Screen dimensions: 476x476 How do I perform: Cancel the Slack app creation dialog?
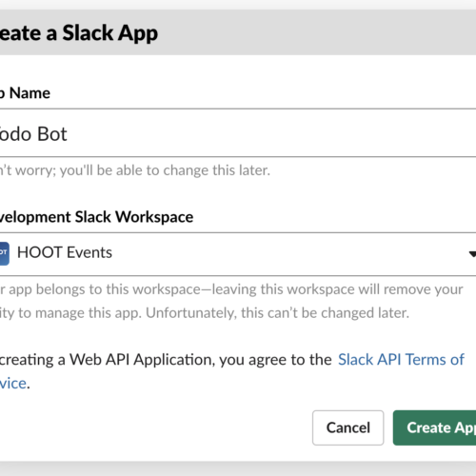coord(348,427)
